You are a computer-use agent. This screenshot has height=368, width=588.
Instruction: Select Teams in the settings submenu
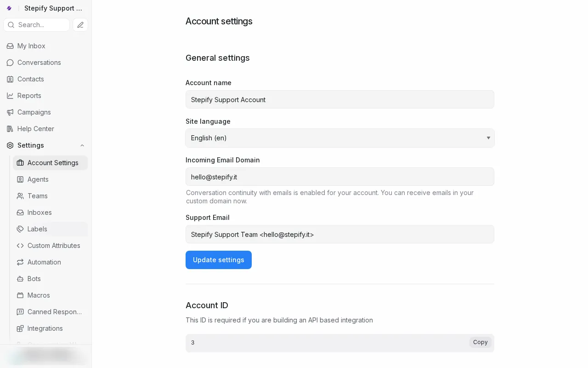click(37, 196)
